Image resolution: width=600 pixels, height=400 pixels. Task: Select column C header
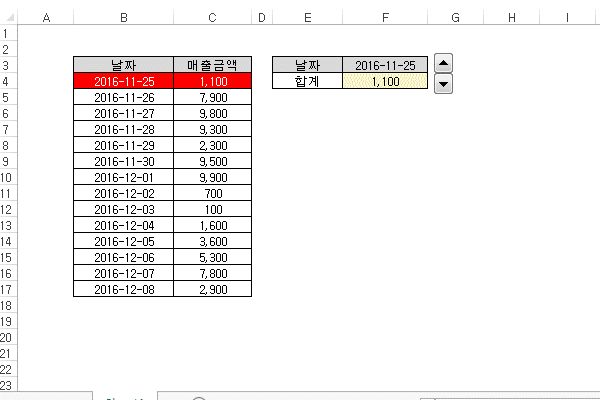pyautogui.click(x=212, y=18)
